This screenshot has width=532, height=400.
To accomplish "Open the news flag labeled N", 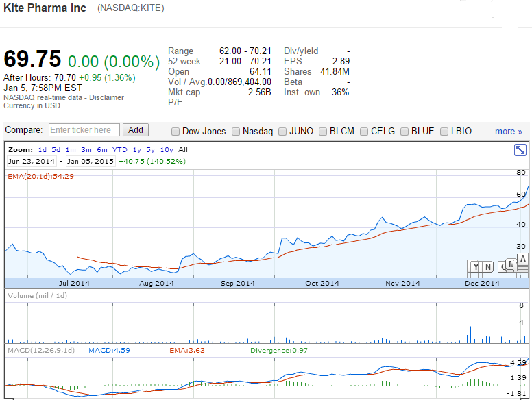I will (488, 266).
